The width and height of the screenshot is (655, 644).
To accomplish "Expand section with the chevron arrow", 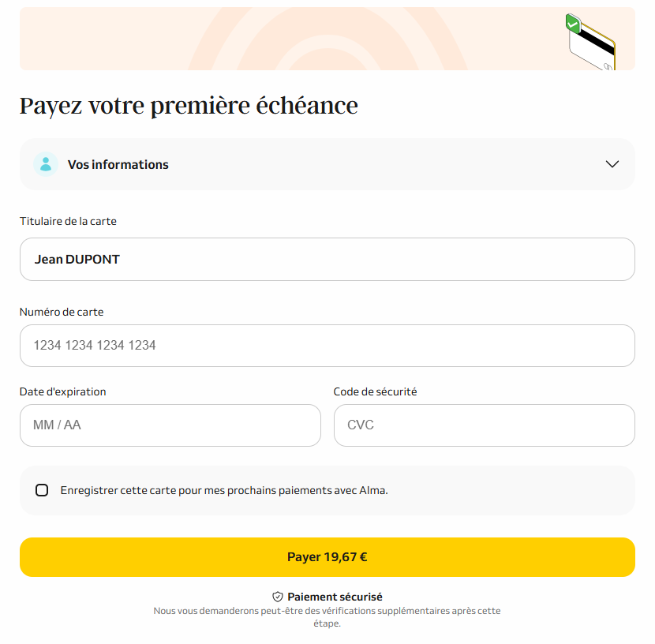I will point(612,164).
